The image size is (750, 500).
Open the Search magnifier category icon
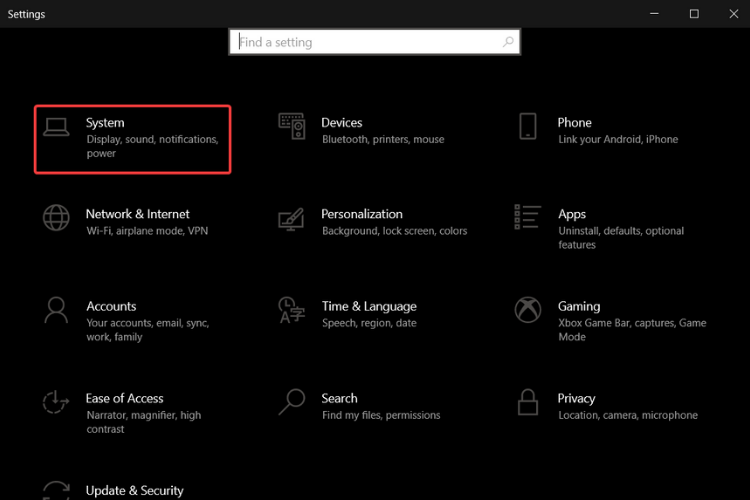point(292,402)
